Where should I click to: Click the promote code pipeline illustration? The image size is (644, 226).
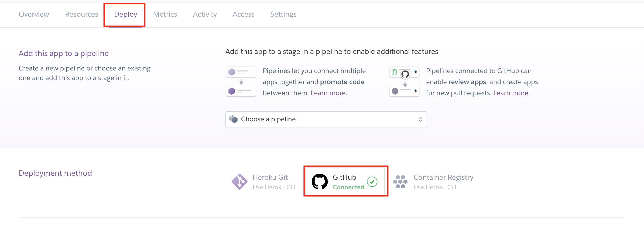[241, 82]
